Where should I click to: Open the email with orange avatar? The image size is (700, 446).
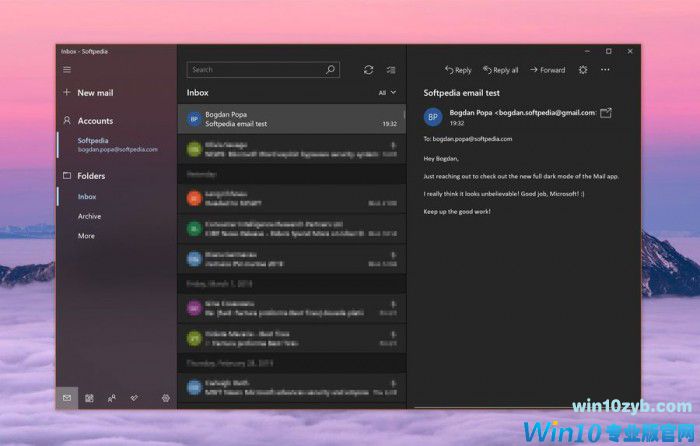(291, 199)
